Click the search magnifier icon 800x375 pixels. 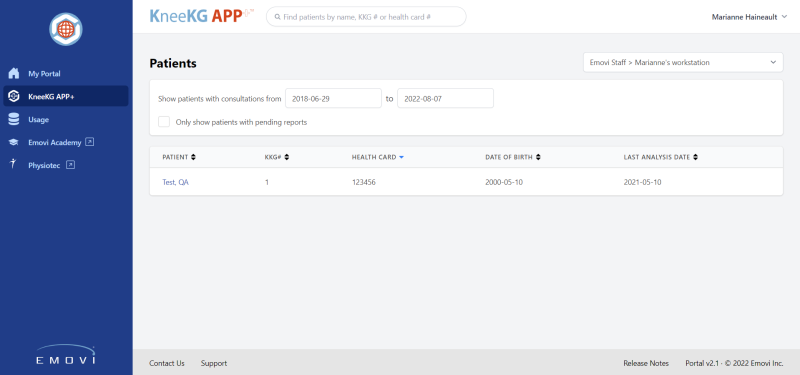pyautogui.click(x=278, y=17)
